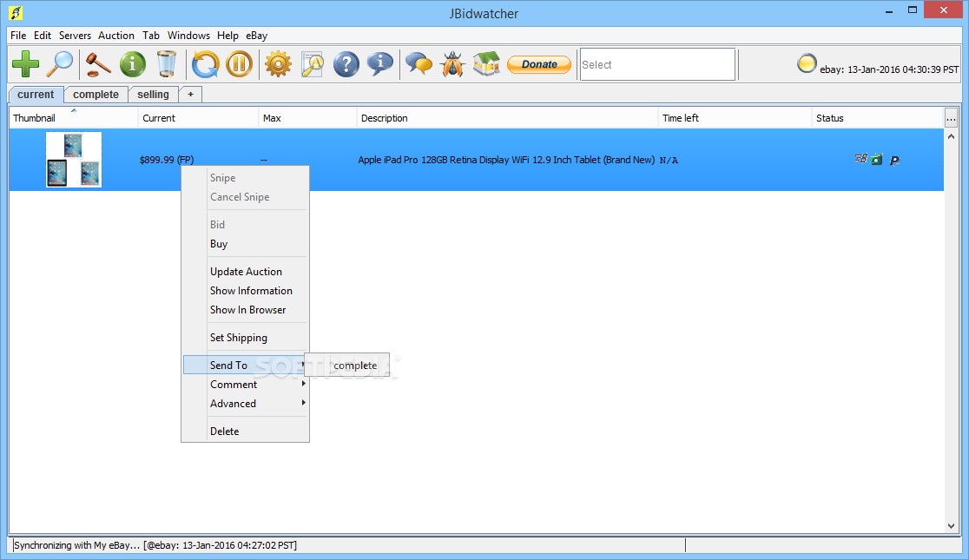Expand the Advanced submenu
The height and width of the screenshot is (560, 969).
246,403
